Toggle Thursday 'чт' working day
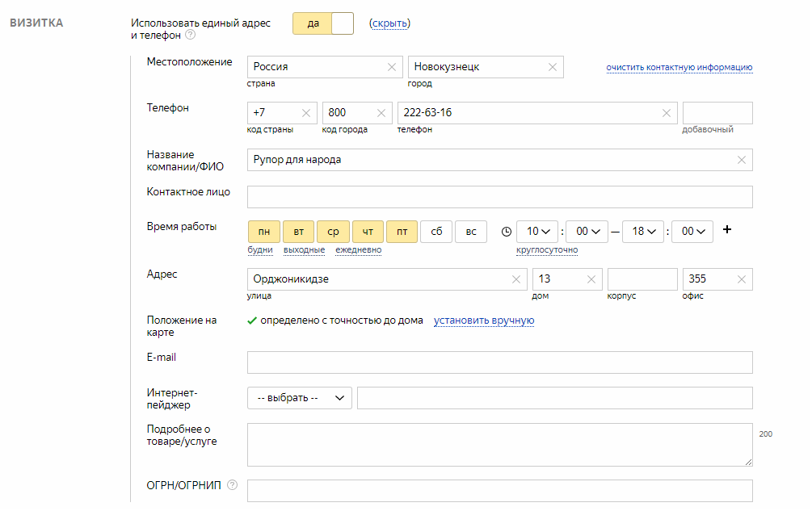 (368, 232)
